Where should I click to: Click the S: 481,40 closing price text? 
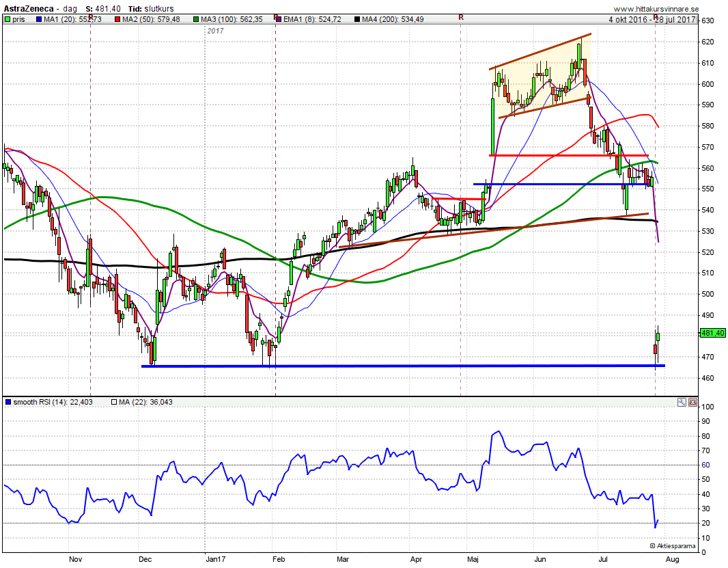click(103, 9)
